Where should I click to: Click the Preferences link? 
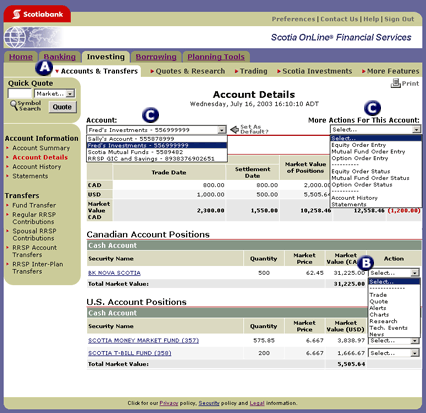coord(293,19)
